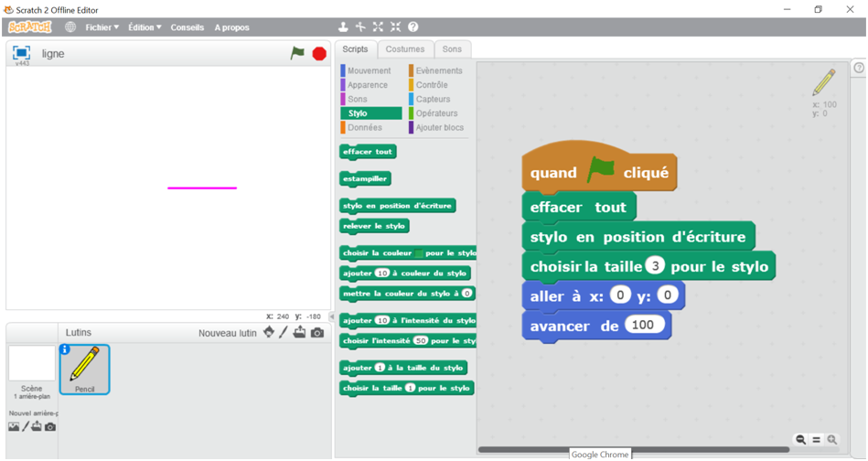This screenshot has width=868, height=461.
Task: Paint a new sprite with brush icon
Action: pos(284,333)
